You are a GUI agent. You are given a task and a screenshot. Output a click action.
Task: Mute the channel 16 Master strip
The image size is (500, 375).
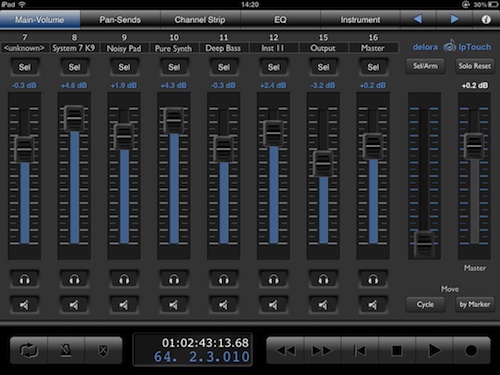pyautogui.click(x=373, y=304)
